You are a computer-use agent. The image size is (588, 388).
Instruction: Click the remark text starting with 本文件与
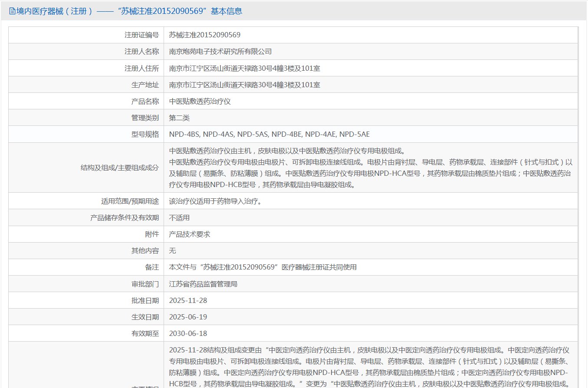pos(263,267)
